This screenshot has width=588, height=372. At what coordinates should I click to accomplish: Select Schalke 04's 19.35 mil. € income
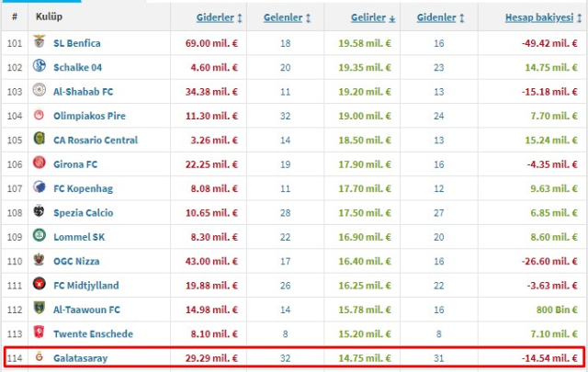[365, 68]
